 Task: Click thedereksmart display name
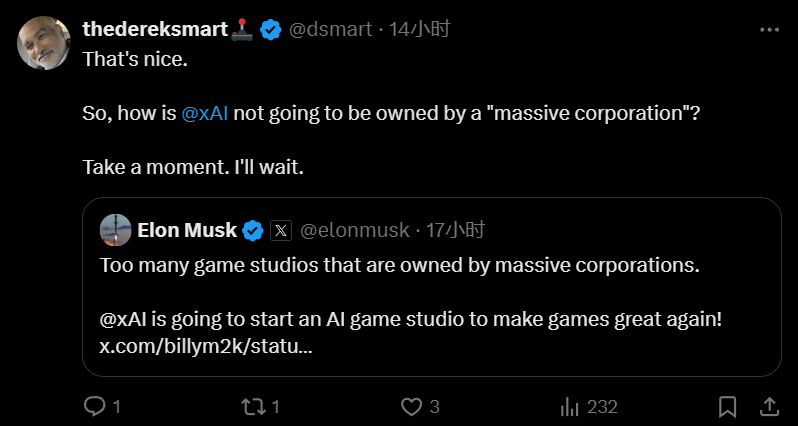click(x=155, y=30)
